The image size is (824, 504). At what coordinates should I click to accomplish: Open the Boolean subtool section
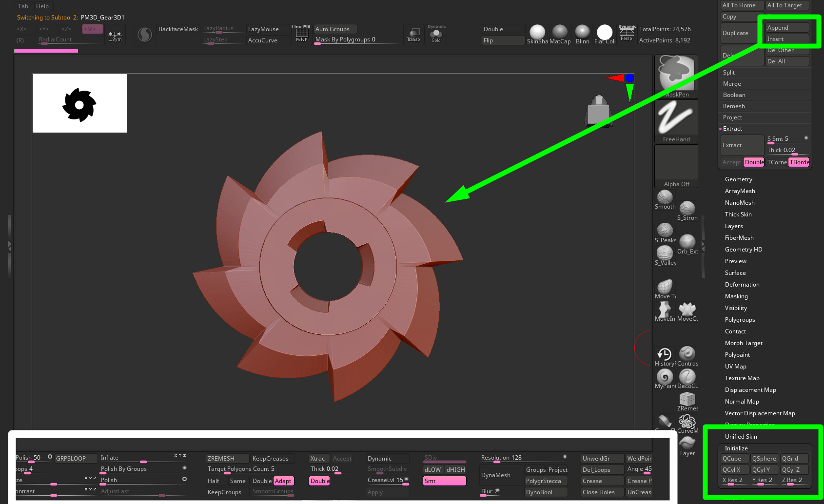point(734,95)
